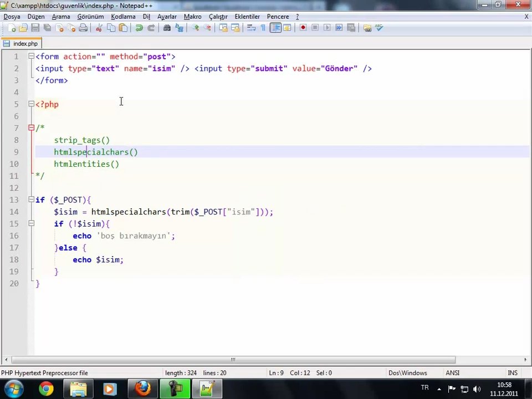Click htmlentities() text on line 10

coord(86,164)
